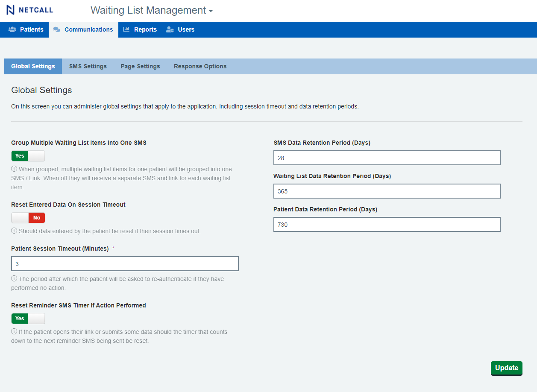Click info icon below Reset Entered Data toggle
The width and height of the screenshot is (537, 392).
coord(14,231)
